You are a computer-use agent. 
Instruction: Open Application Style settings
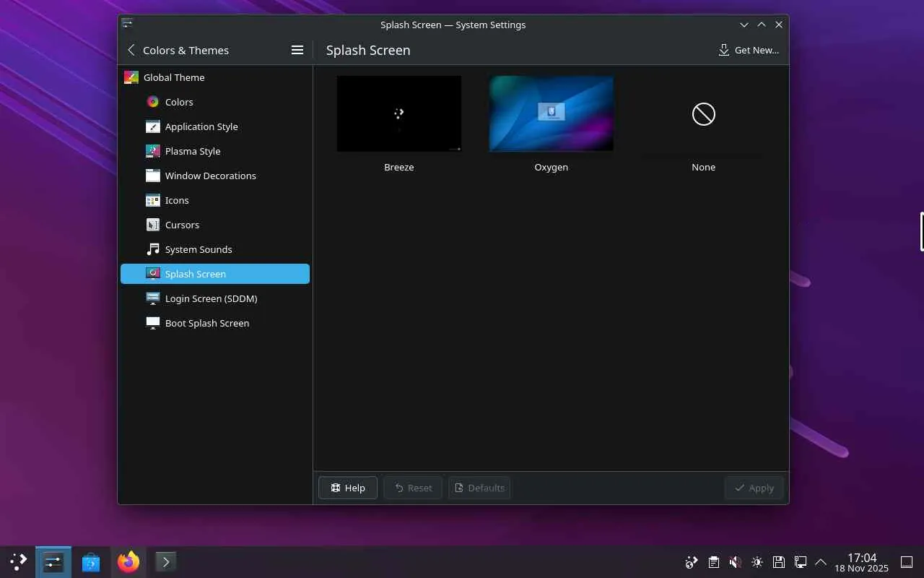click(x=215, y=126)
